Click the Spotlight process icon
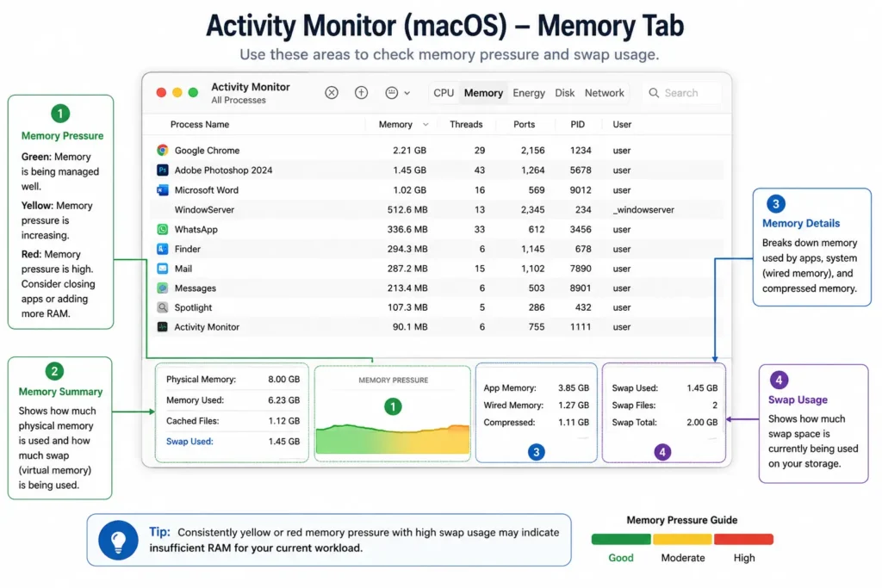Image resolution: width=882 pixels, height=588 pixels. [163, 307]
